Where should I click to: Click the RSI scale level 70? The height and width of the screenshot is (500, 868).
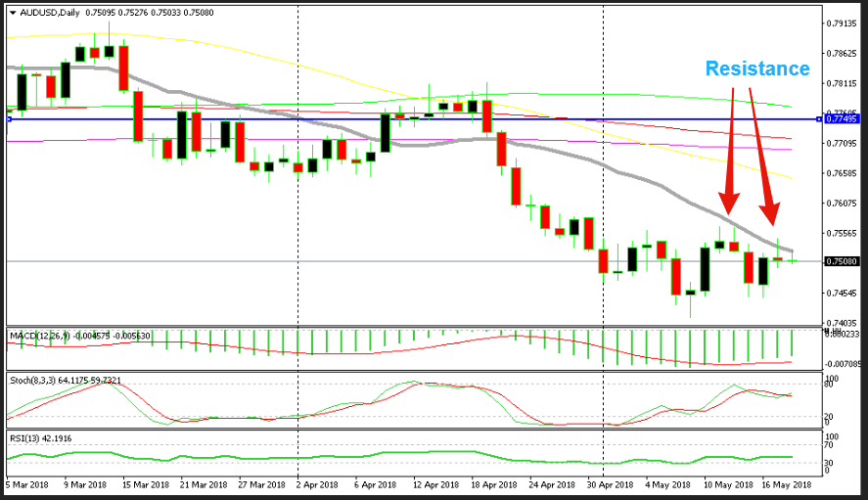(x=829, y=444)
